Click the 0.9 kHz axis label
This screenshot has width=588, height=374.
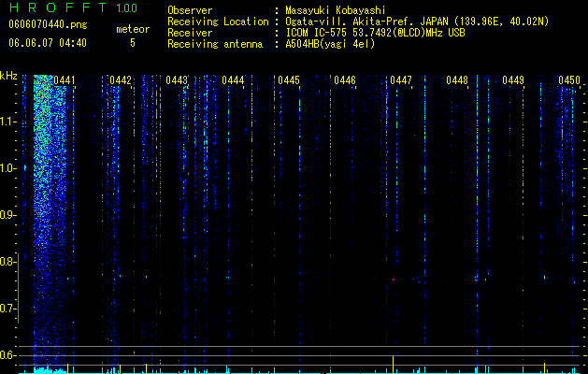tap(8, 215)
